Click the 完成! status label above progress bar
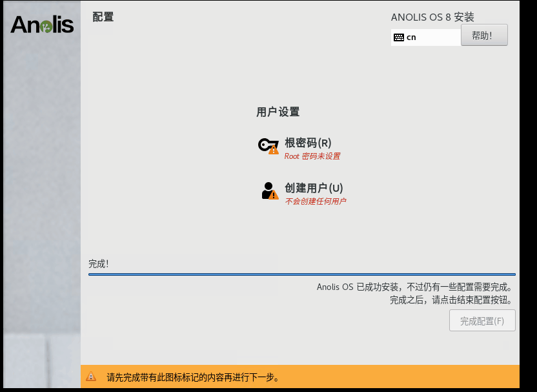 pos(99,263)
